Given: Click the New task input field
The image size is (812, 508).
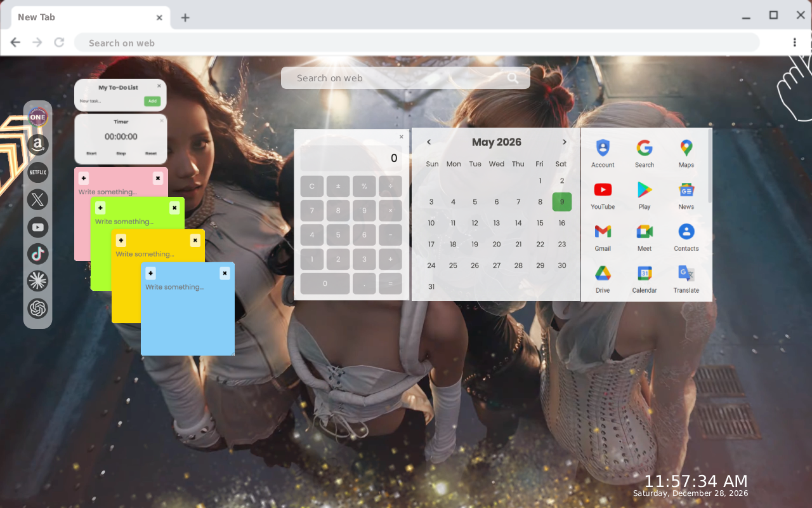Looking at the screenshot, I should click(x=110, y=101).
